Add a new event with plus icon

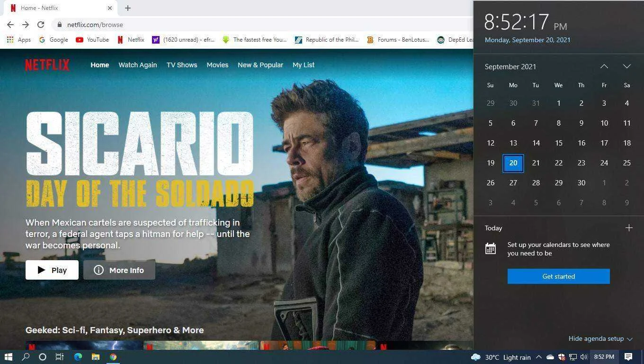(x=629, y=228)
